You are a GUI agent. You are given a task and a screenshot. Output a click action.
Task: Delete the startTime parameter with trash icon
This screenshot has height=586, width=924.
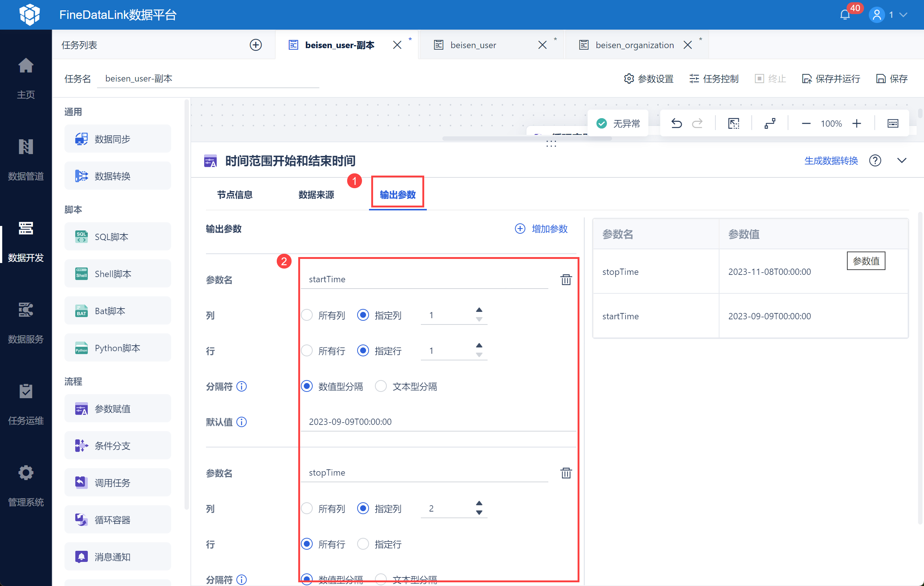click(x=566, y=280)
